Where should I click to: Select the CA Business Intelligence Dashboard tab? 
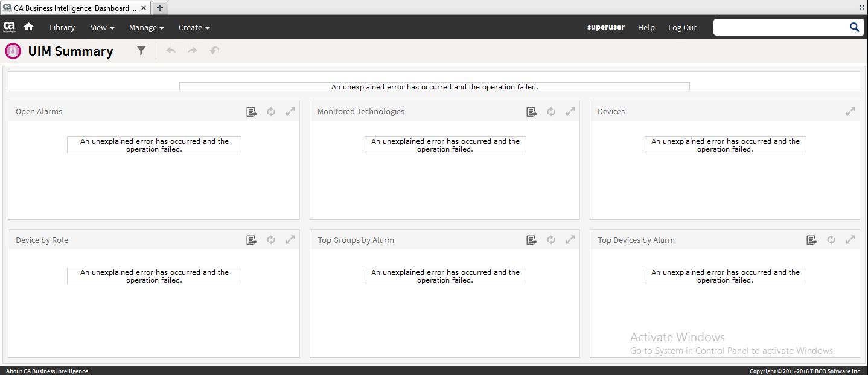tap(75, 8)
